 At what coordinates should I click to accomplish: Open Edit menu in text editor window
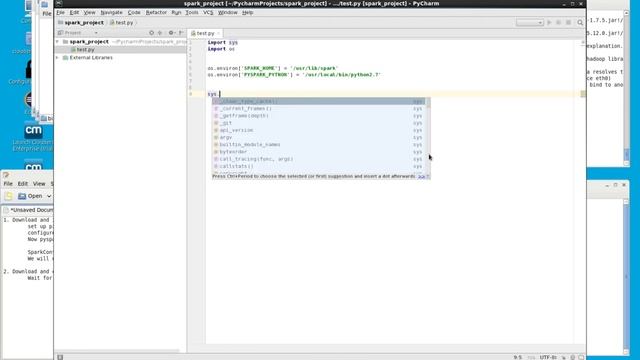click(23, 184)
